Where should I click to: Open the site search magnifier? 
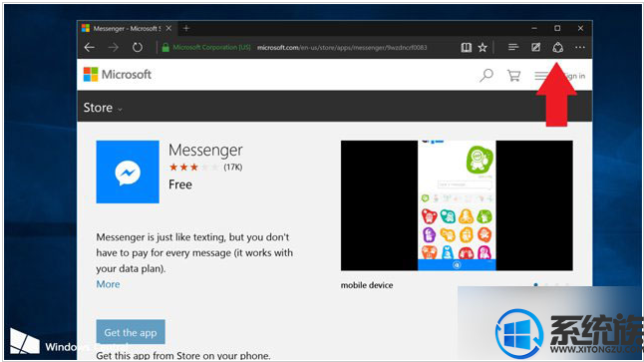pos(486,75)
